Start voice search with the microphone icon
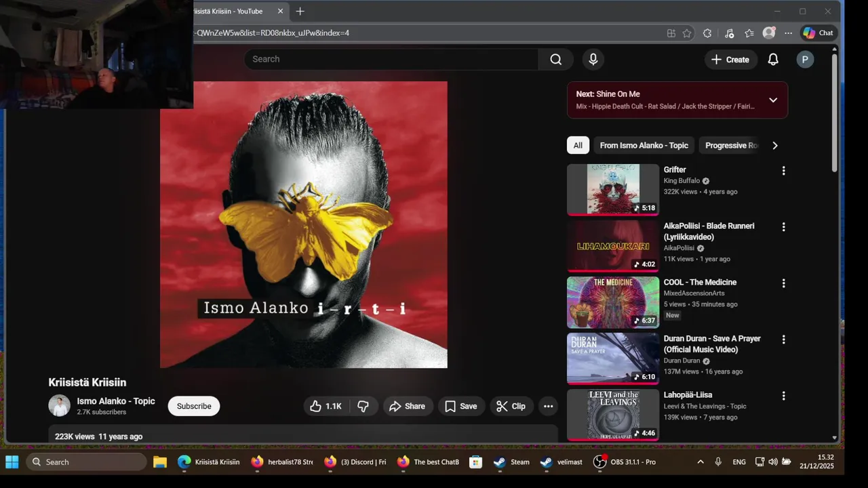868x488 pixels. point(593,60)
